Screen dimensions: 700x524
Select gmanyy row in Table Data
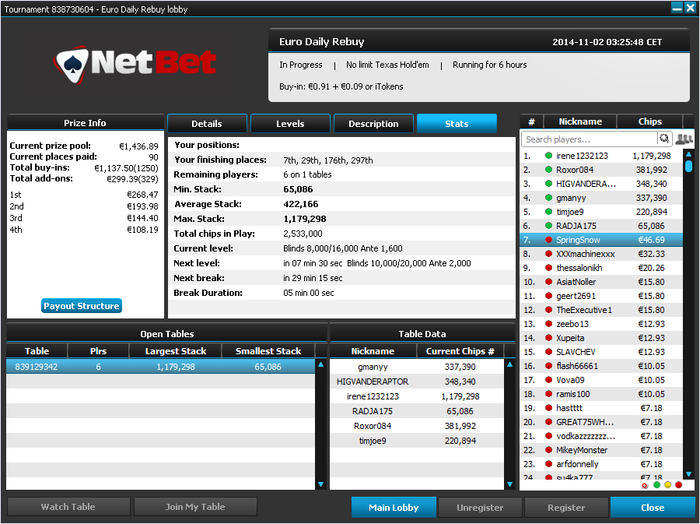(x=417, y=366)
